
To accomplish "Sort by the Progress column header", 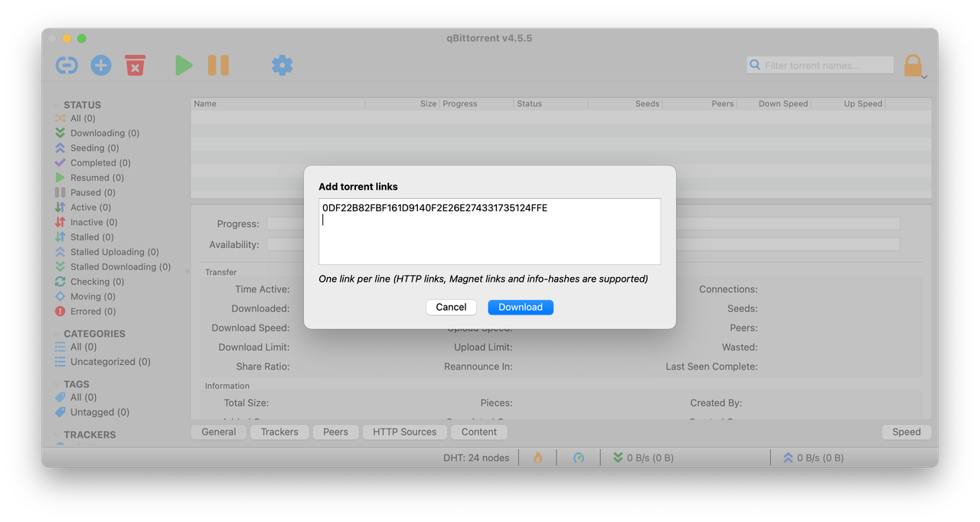I will click(476, 104).
